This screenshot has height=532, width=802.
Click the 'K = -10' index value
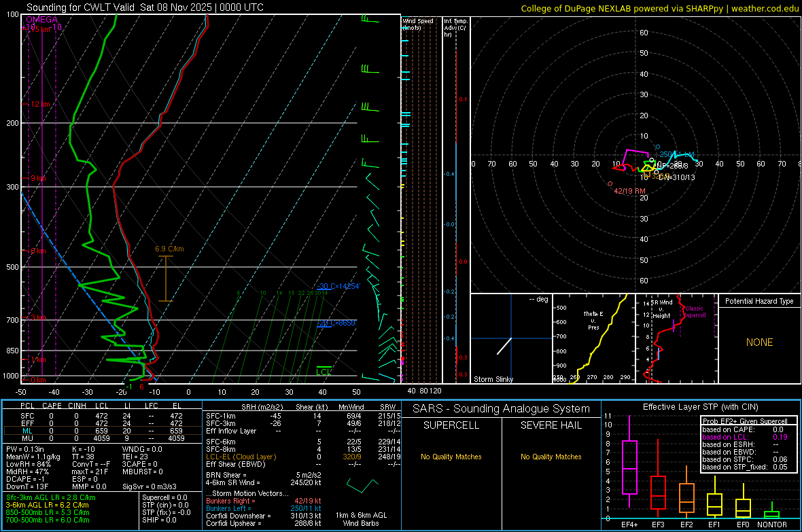pos(84,449)
